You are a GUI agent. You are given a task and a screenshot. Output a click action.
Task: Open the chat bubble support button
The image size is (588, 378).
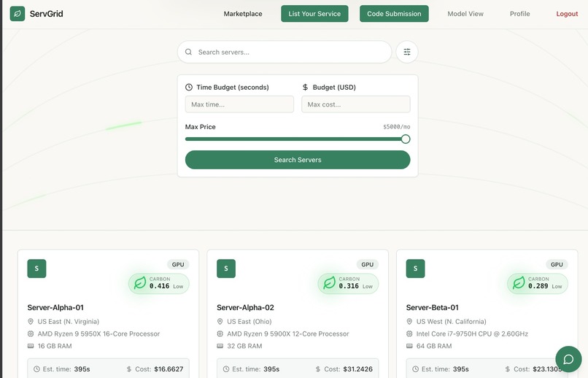point(568,359)
